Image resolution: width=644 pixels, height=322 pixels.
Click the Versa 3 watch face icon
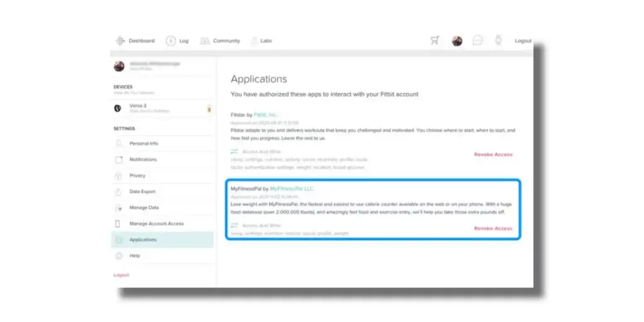click(118, 108)
